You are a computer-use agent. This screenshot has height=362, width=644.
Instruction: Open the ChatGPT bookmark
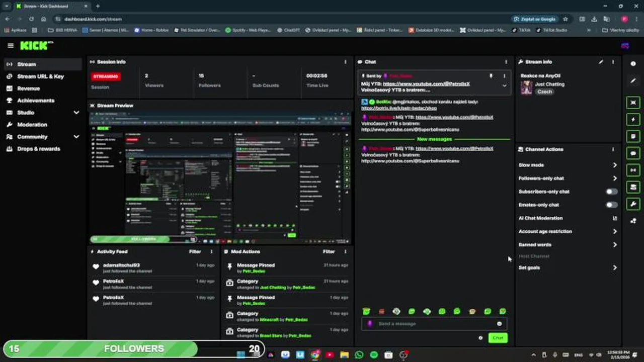click(x=288, y=30)
